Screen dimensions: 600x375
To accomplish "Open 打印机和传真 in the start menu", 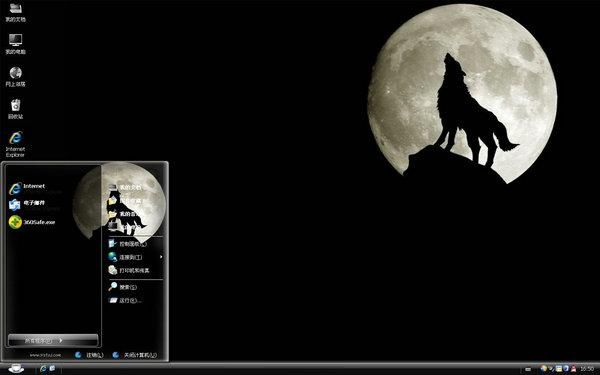I will coord(129,270).
